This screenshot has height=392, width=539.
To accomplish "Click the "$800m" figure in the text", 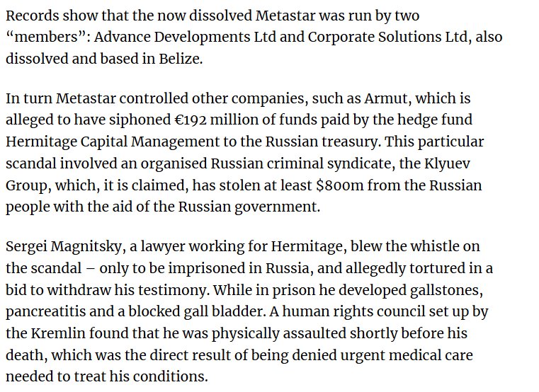I will pyautogui.click(x=340, y=185).
